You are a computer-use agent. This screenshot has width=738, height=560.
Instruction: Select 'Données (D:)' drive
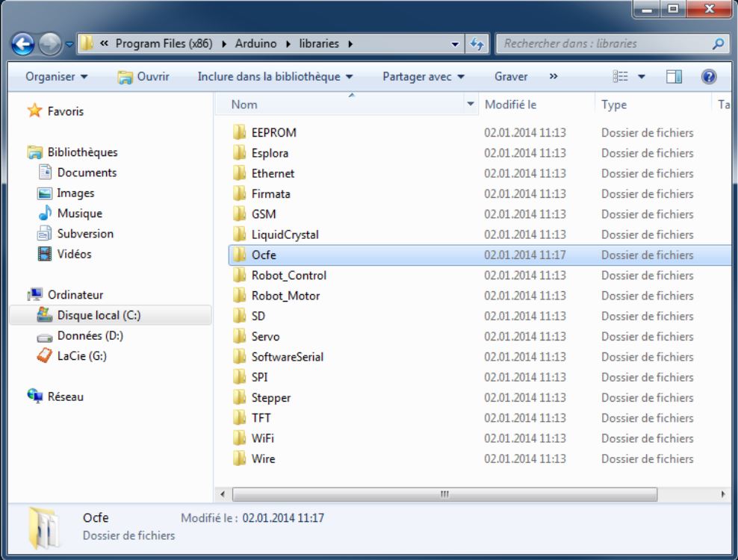[x=90, y=335]
